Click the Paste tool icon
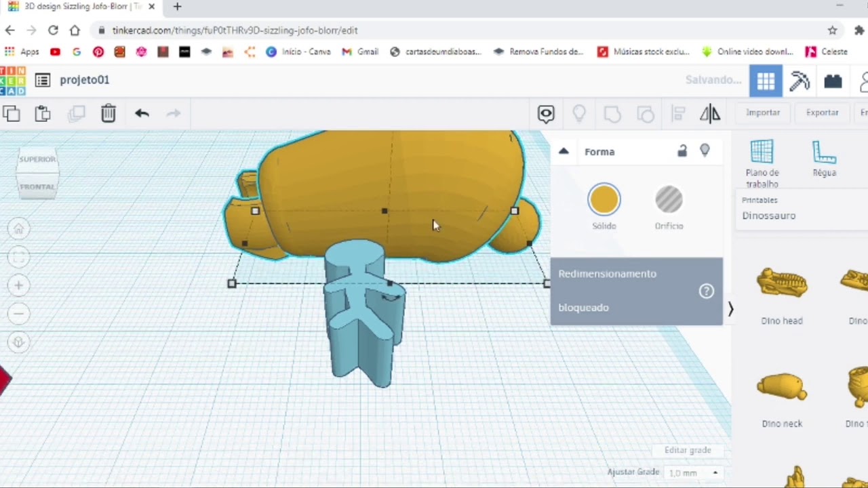868x488 pixels. pyautogui.click(x=43, y=113)
